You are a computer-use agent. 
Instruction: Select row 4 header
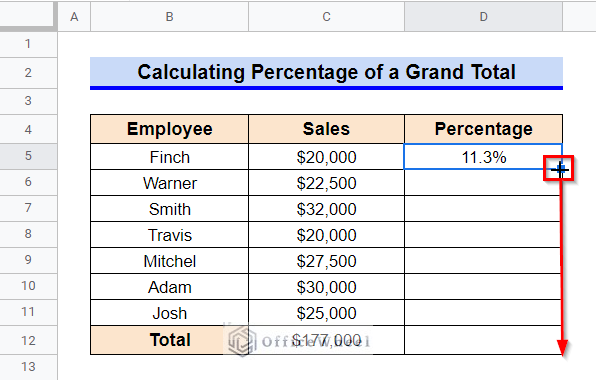tap(28, 129)
